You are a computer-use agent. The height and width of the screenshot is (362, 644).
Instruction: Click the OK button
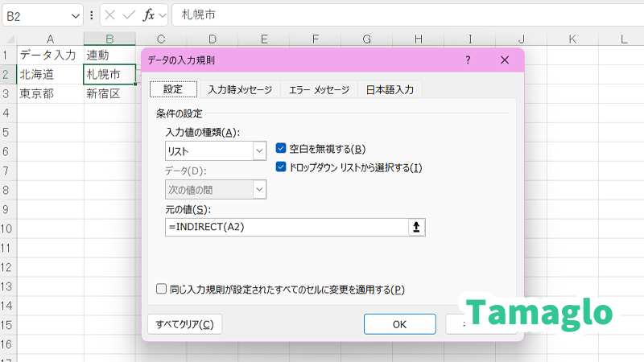click(x=399, y=324)
